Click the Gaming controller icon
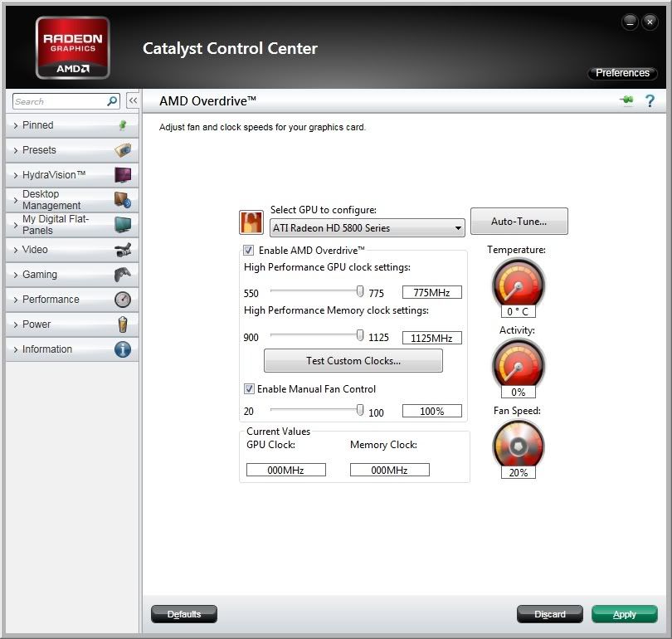Screen dimensions: 672x639 (x=123, y=275)
